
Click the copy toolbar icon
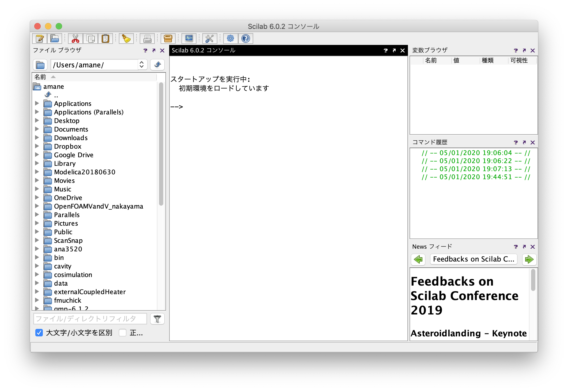(90, 39)
